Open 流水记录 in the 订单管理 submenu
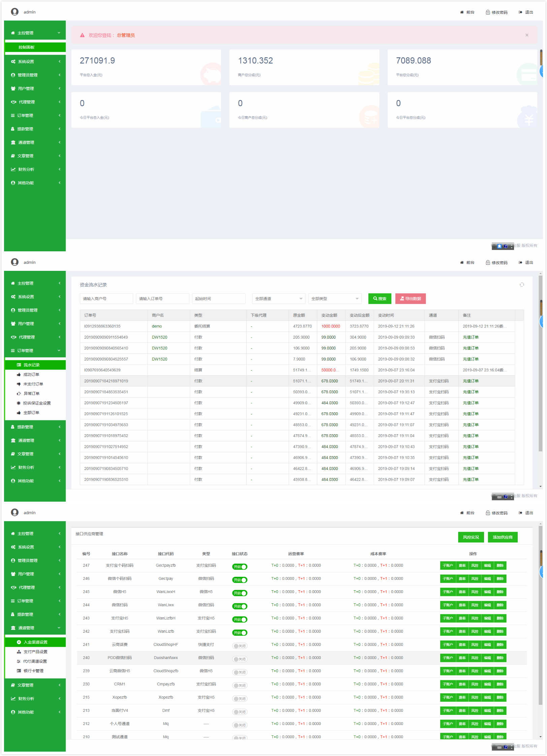The width and height of the screenshot is (547, 756). coord(35,365)
